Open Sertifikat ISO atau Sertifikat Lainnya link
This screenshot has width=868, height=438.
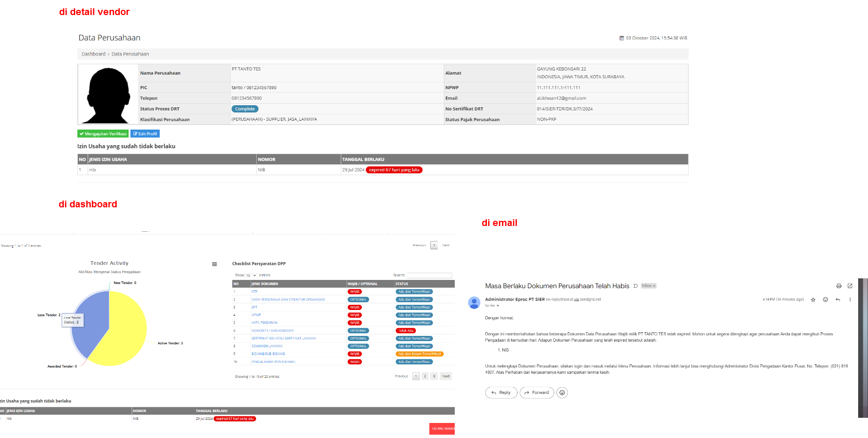[x=284, y=338]
